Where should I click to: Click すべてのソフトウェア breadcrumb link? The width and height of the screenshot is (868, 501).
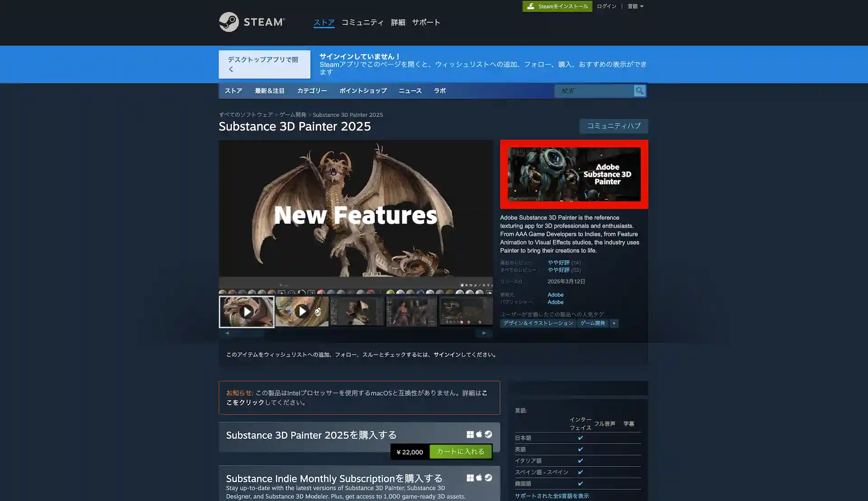pyautogui.click(x=246, y=115)
